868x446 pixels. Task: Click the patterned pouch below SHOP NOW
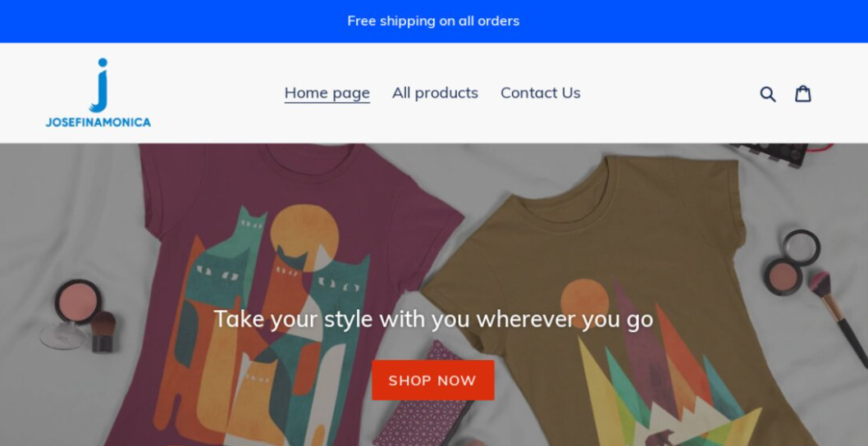click(x=427, y=414)
